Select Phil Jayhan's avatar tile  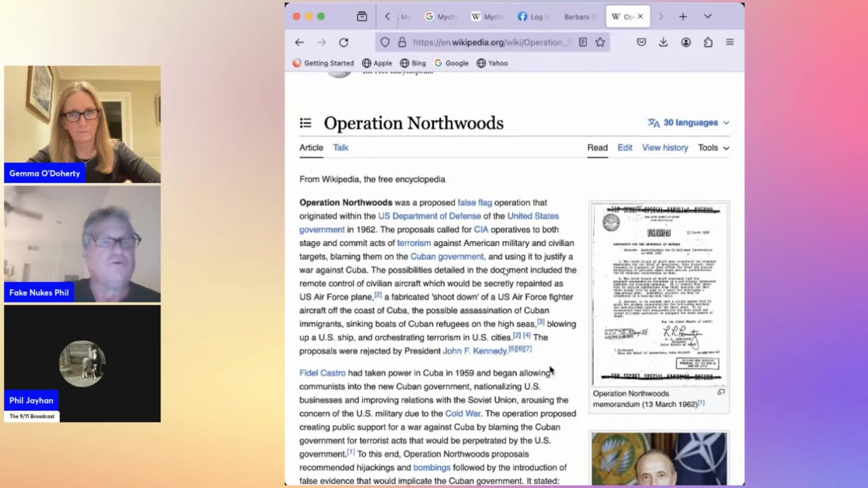pos(82,363)
